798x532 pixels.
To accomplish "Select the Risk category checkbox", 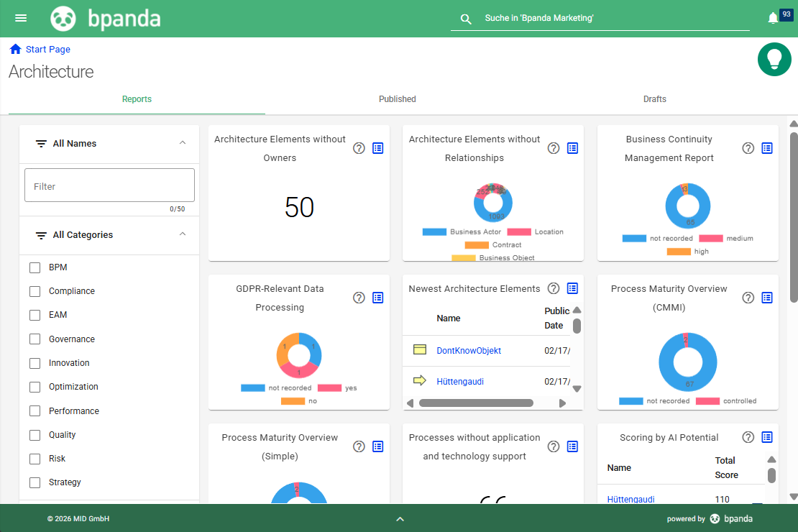I will pos(35,458).
